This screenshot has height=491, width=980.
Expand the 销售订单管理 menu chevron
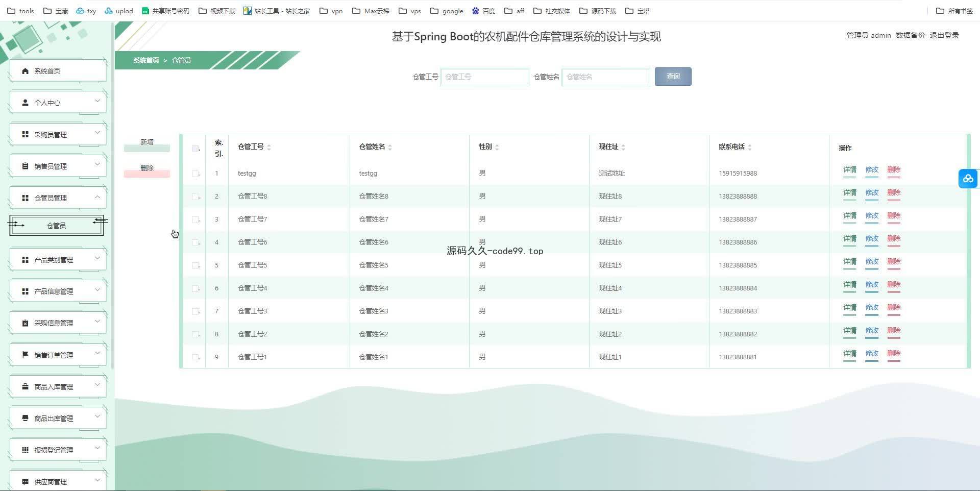point(97,353)
